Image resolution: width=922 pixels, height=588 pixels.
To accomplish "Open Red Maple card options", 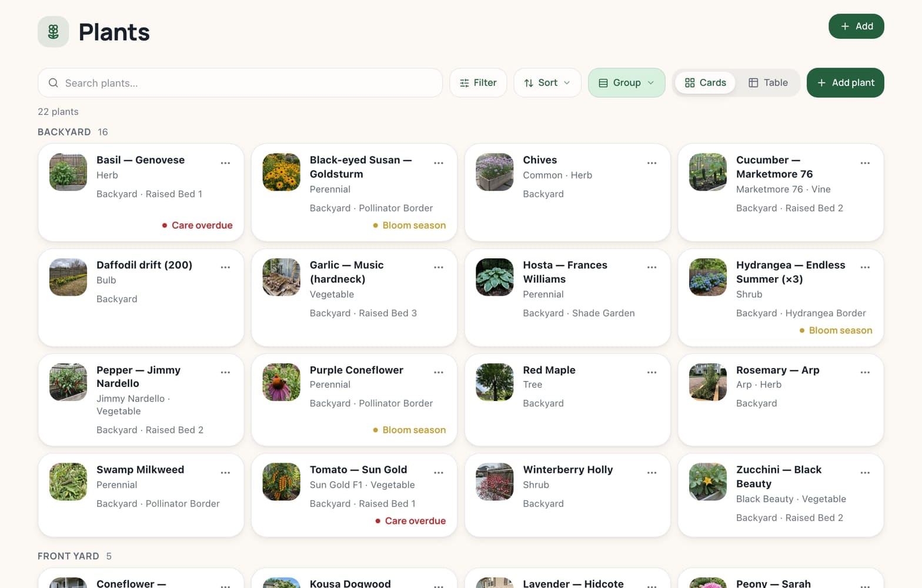I will click(652, 372).
